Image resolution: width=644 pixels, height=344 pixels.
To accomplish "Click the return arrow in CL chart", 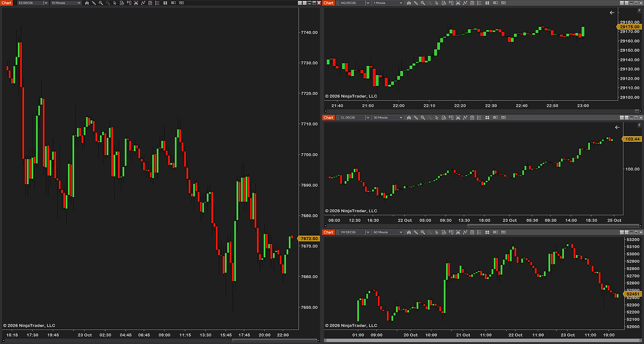I will coord(617,127).
